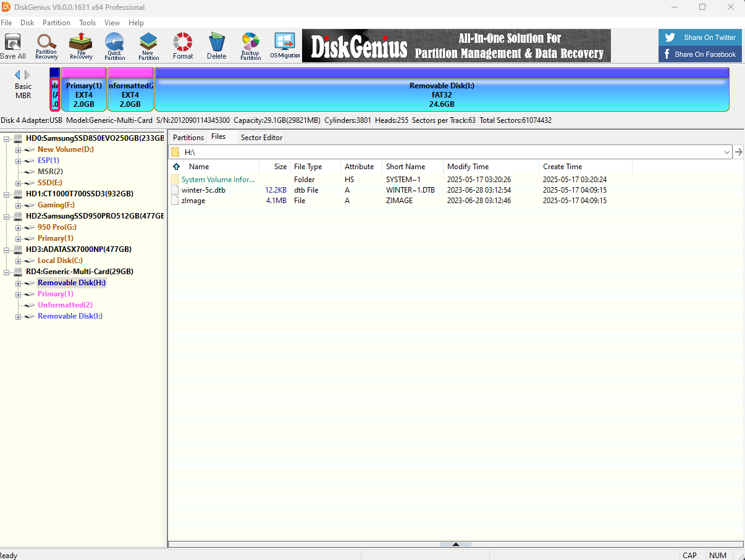Image resolution: width=745 pixels, height=560 pixels.
Task: Open Backup Partition
Action: pos(250,45)
